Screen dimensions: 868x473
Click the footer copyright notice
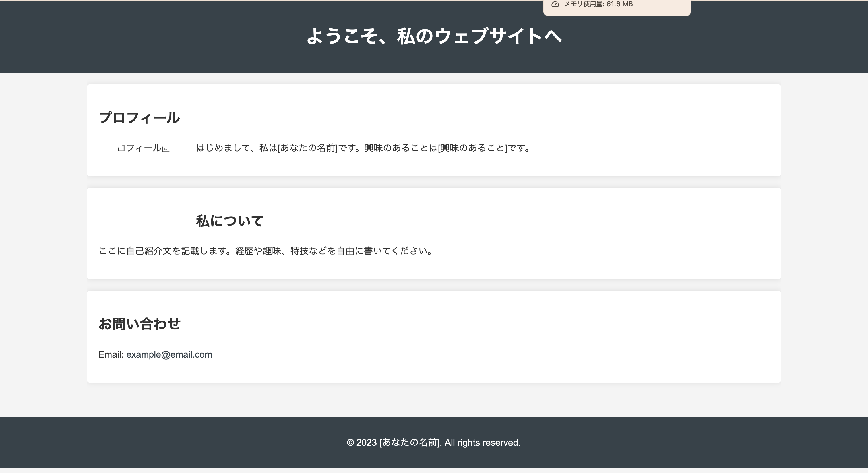(434, 443)
